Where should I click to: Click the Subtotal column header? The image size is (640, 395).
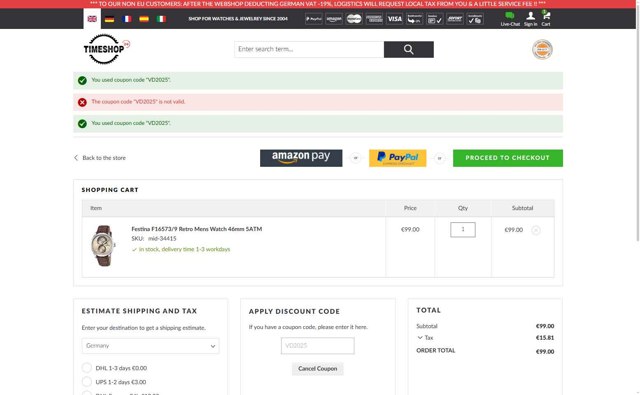[522, 208]
